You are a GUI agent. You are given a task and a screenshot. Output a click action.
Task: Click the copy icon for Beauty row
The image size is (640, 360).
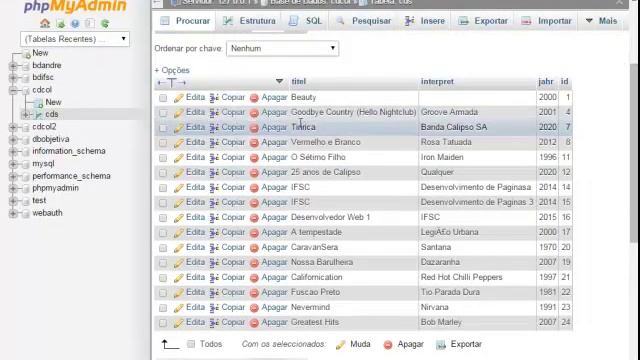point(214,98)
